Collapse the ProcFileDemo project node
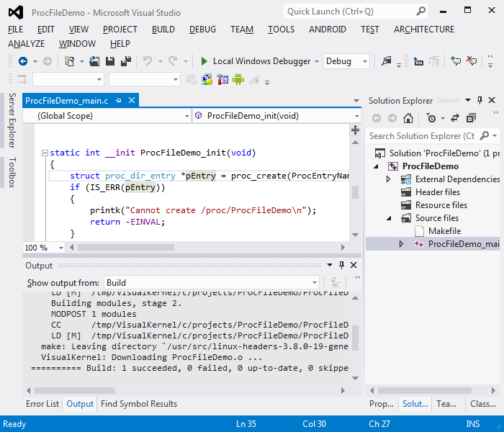This screenshot has width=504, height=432. tap(376, 166)
